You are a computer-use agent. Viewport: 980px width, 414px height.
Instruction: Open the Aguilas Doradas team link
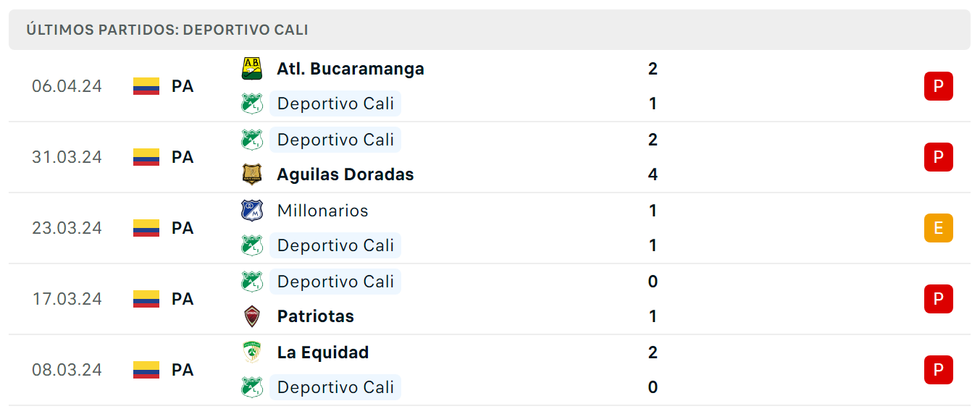point(345,174)
